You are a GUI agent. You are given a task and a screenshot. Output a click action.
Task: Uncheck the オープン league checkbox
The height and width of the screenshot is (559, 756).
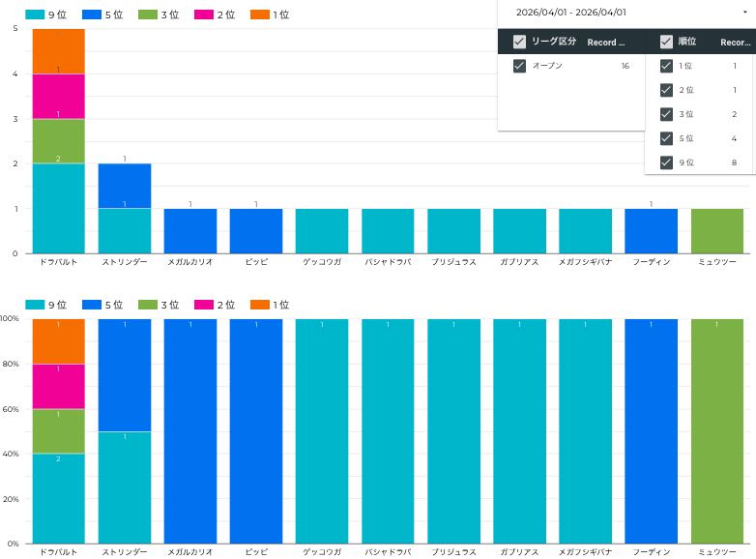point(519,66)
